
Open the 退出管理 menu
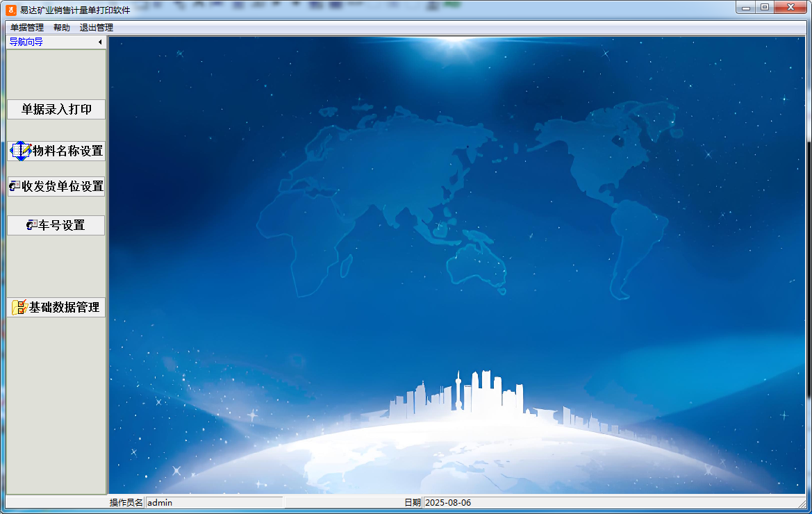pyautogui.click(x=97, y=28)
